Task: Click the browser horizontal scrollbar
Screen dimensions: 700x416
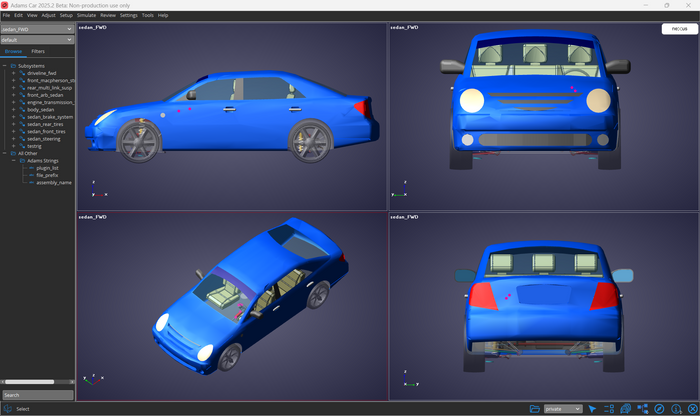Action: pyautogui.click(x=30, y=381)
